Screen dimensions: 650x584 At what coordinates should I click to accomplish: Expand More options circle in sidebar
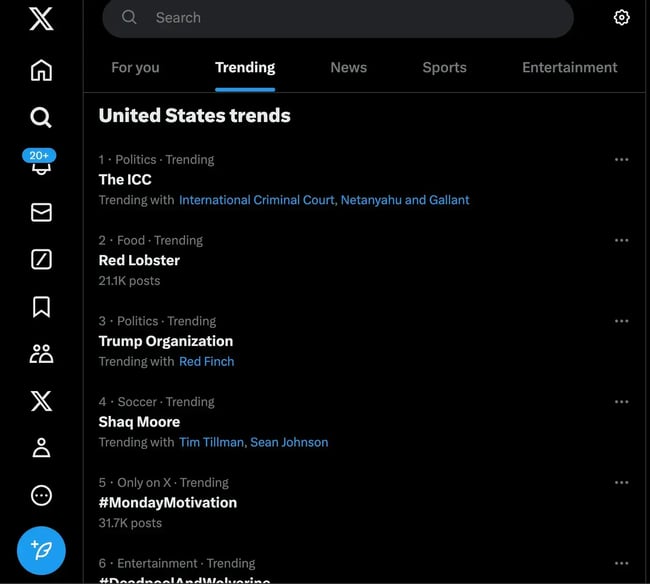[x=41, y=495]
